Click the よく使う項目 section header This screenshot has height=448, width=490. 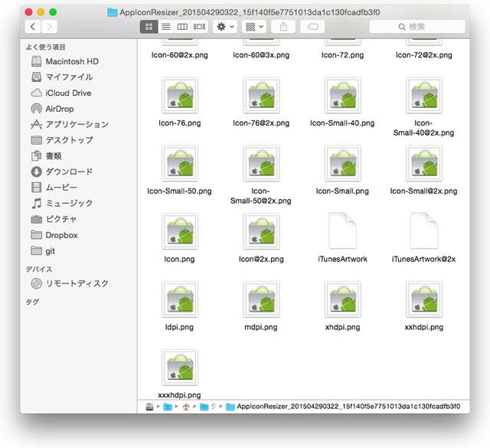tap(46, 47)
